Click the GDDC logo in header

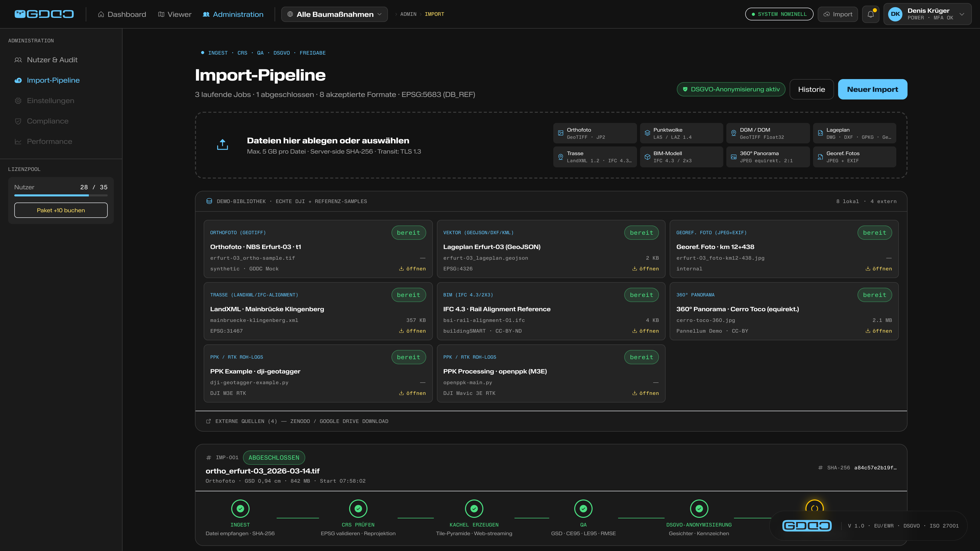point(44,14)
